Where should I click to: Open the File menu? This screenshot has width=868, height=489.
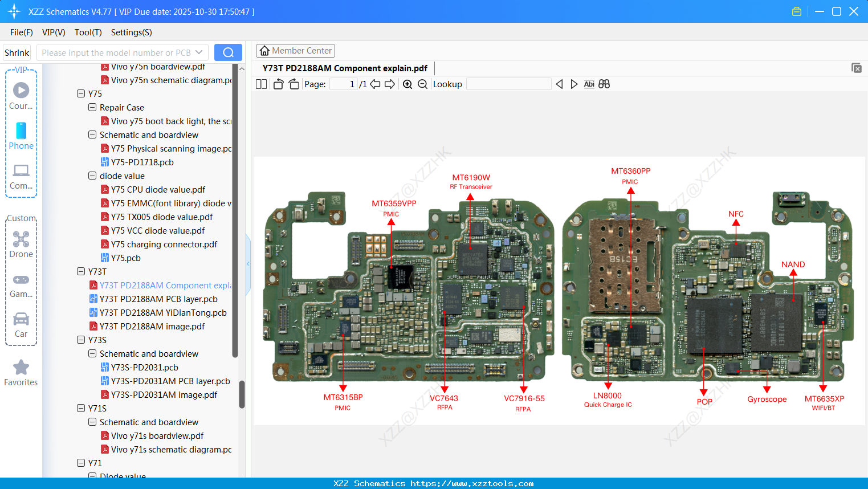click(21, 32)
